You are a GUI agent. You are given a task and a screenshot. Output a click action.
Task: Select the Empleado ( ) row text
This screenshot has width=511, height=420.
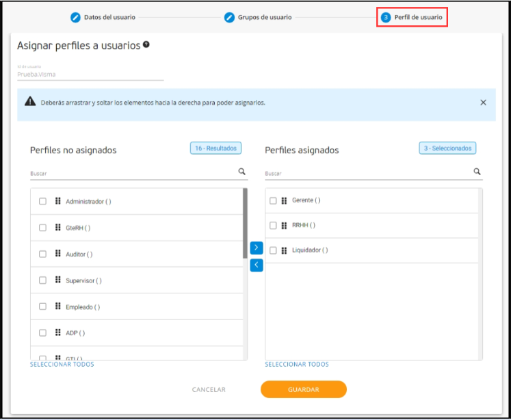tap(83, 307)
